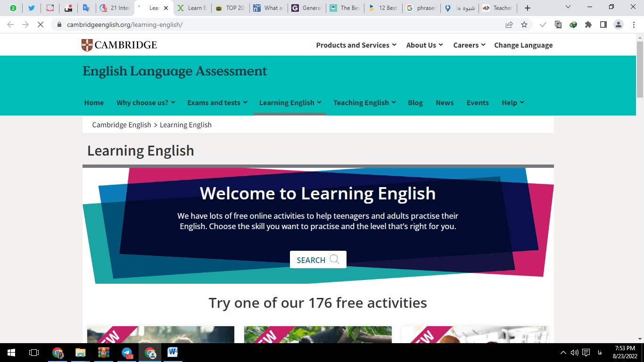Expand the Exams and tests menu

point(217,103)
